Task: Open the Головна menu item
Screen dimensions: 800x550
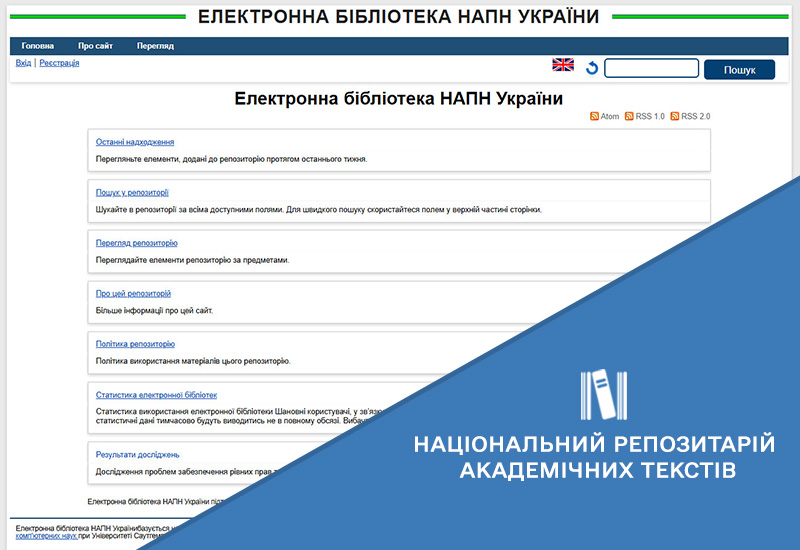Action: point(38,46)
